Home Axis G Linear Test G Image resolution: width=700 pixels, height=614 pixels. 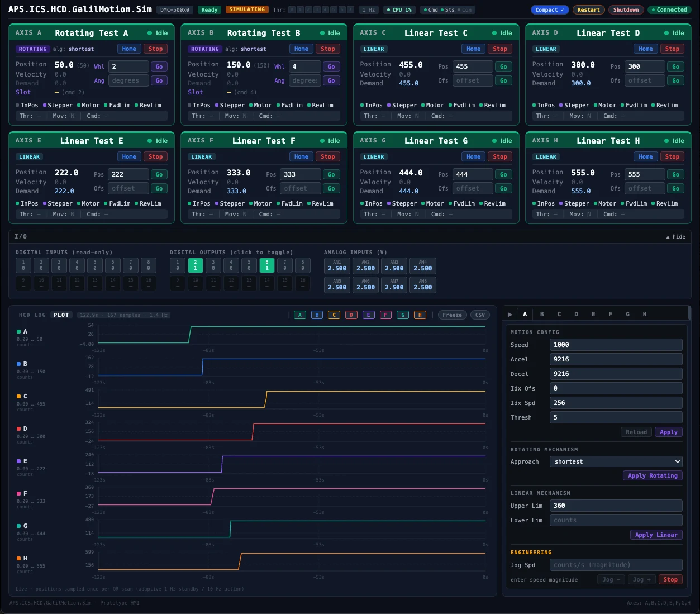[x=473, y=157]
